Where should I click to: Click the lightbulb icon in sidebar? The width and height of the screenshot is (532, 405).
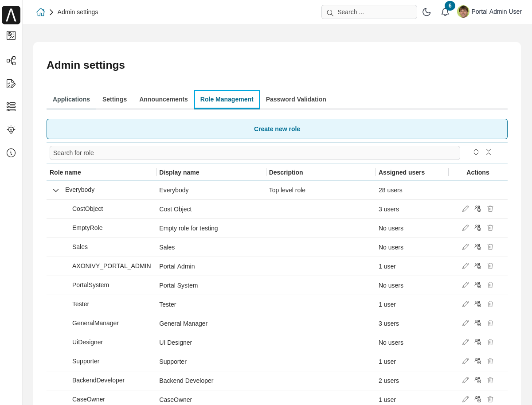(x=11, y=130)
